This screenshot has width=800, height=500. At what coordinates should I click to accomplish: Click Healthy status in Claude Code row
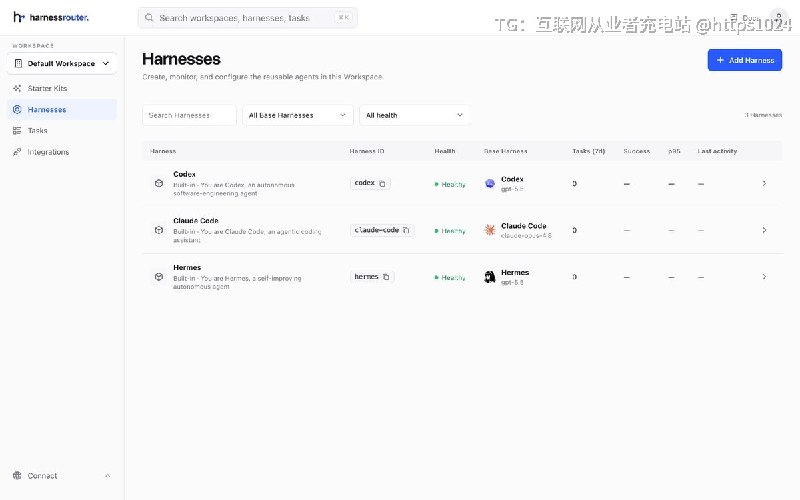tap(450, 231)
